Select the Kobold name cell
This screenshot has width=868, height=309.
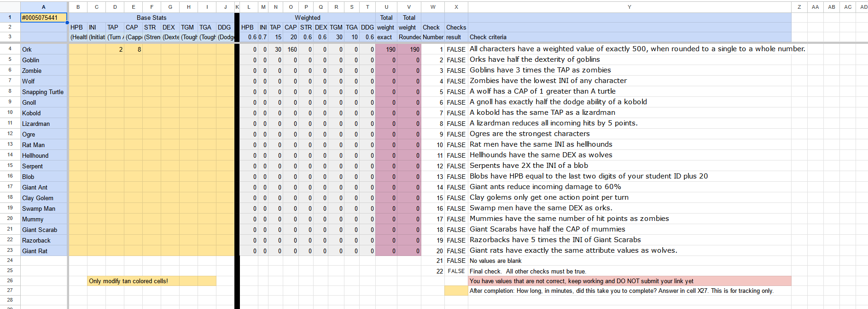(44, 113)
